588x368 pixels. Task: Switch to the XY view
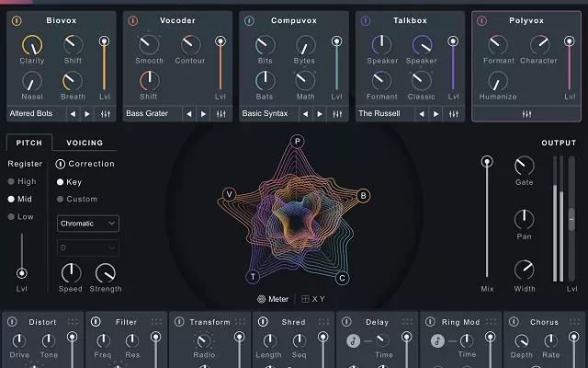coord(313,298)
